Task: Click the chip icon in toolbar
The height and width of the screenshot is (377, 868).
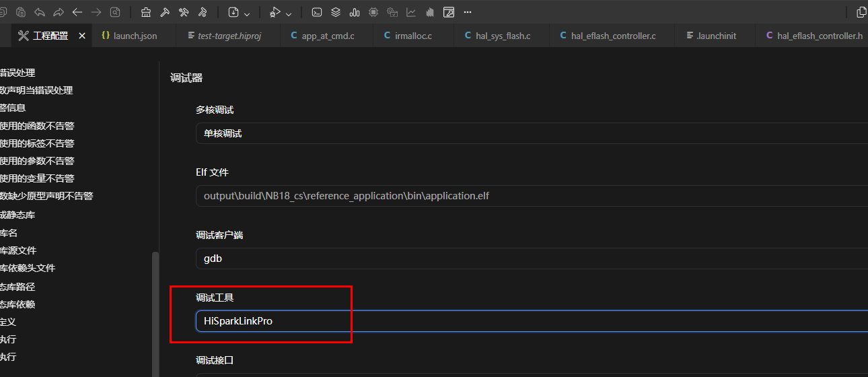Action: click(x=373, y=12)
